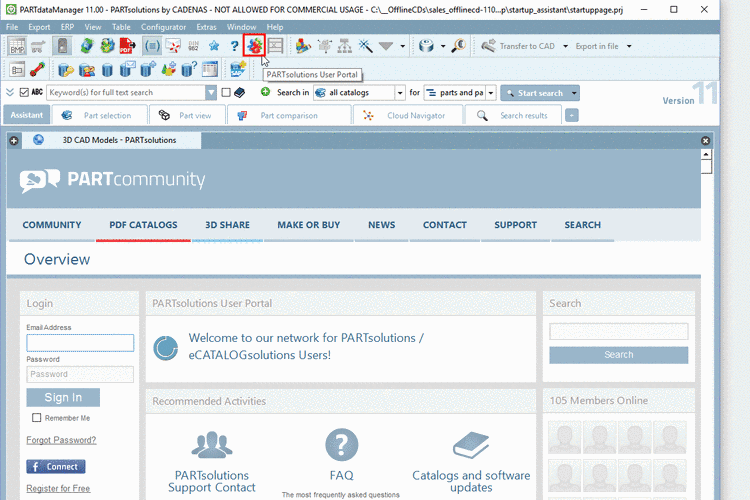750x500 pixels.
Task: Open the Export in file dropdown arrow
Action: (x=629, y=46)
